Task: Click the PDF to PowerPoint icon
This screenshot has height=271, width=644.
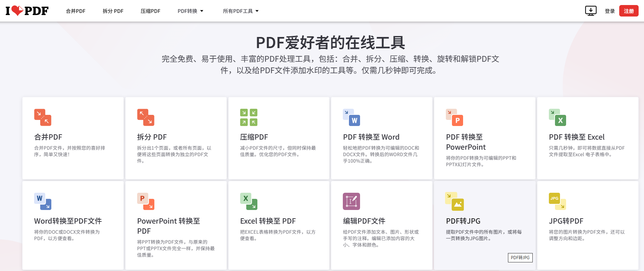Action: click(x=454, y=117)
